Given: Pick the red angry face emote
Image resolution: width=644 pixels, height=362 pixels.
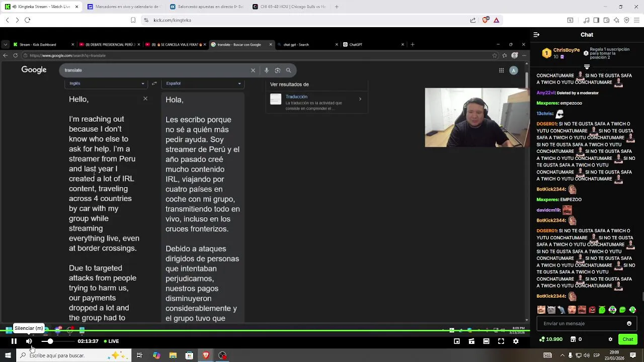Looking at the screenshot, I should pyautogui.click(x=592, y=310).
